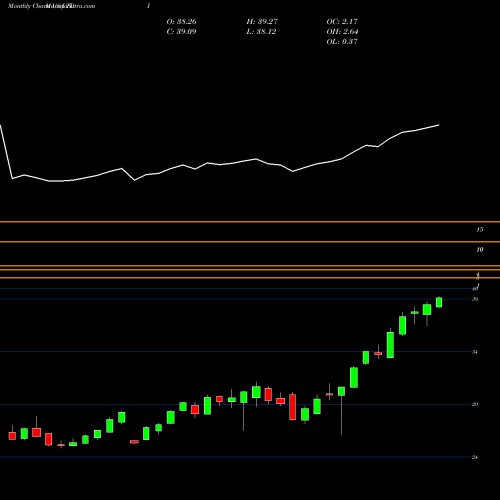Click the 10 label on the right axis
500x500 pixels.
pos(480,249)
